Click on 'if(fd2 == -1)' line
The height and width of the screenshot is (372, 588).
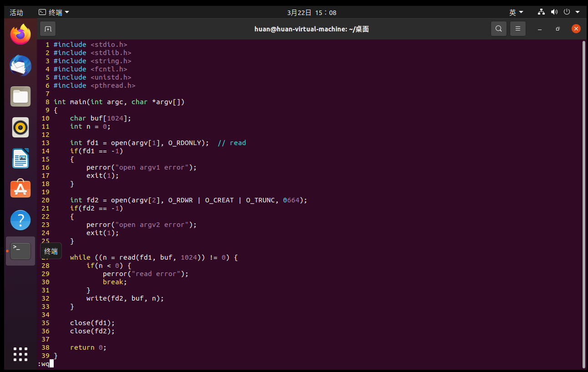click(x=96, y=208)
